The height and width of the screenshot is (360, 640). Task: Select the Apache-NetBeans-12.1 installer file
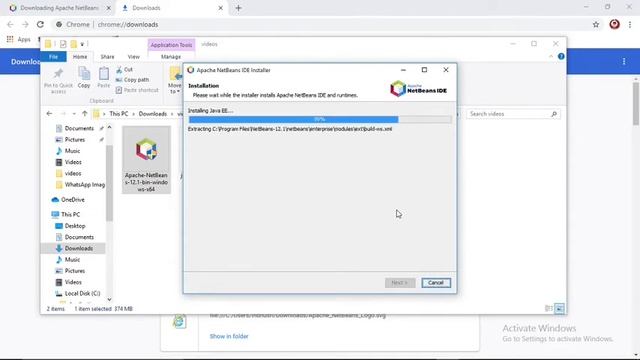(x=146, y=160)
